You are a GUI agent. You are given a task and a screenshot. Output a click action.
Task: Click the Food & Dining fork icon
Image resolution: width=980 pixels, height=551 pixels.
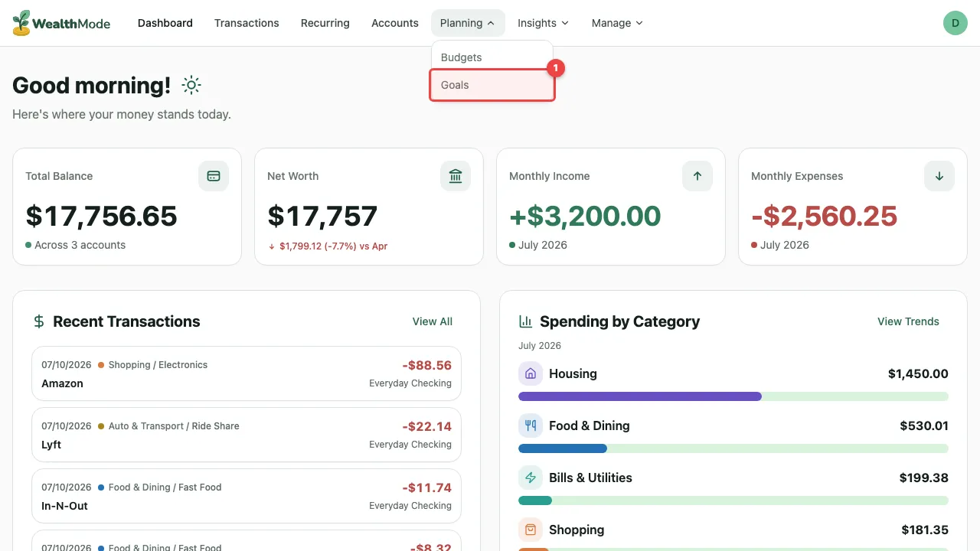coord(531,425)
